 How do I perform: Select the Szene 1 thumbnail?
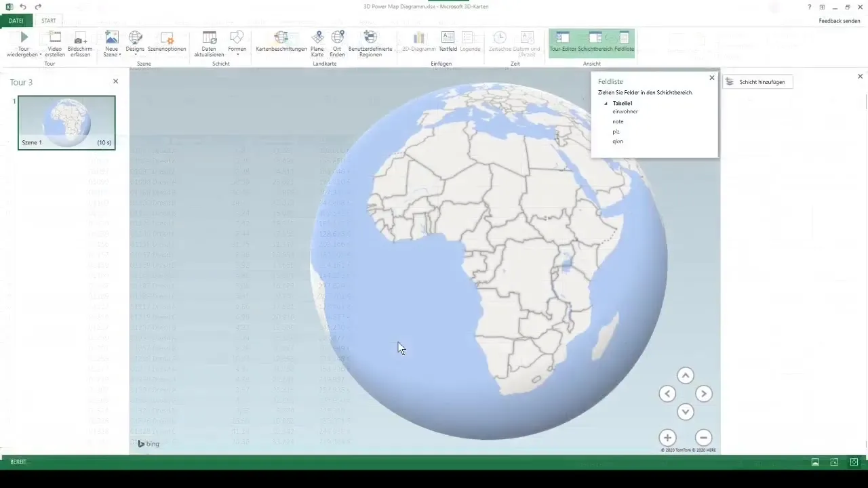66,122
